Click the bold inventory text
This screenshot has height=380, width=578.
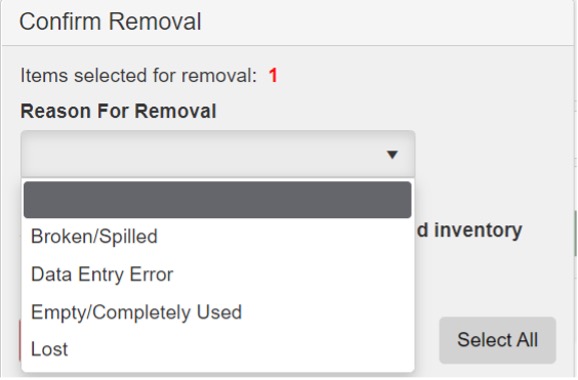pos(470,230)
